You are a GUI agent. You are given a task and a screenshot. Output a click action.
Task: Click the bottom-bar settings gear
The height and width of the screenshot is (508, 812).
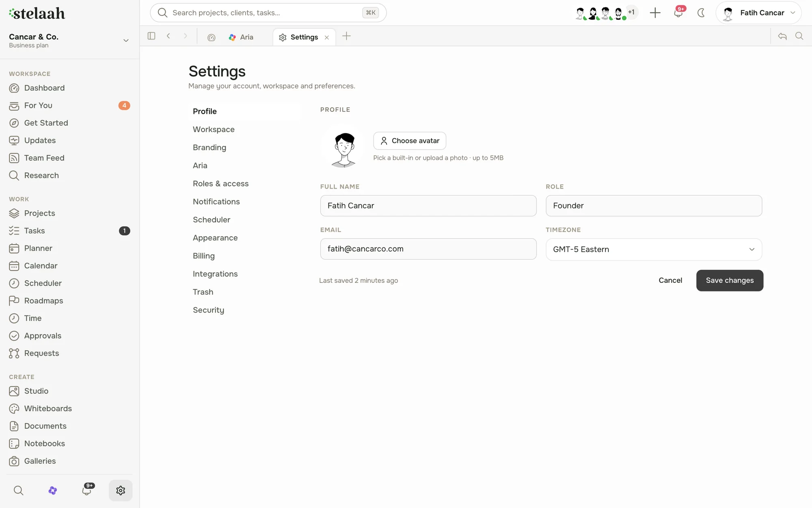click(x=121, y=490)
